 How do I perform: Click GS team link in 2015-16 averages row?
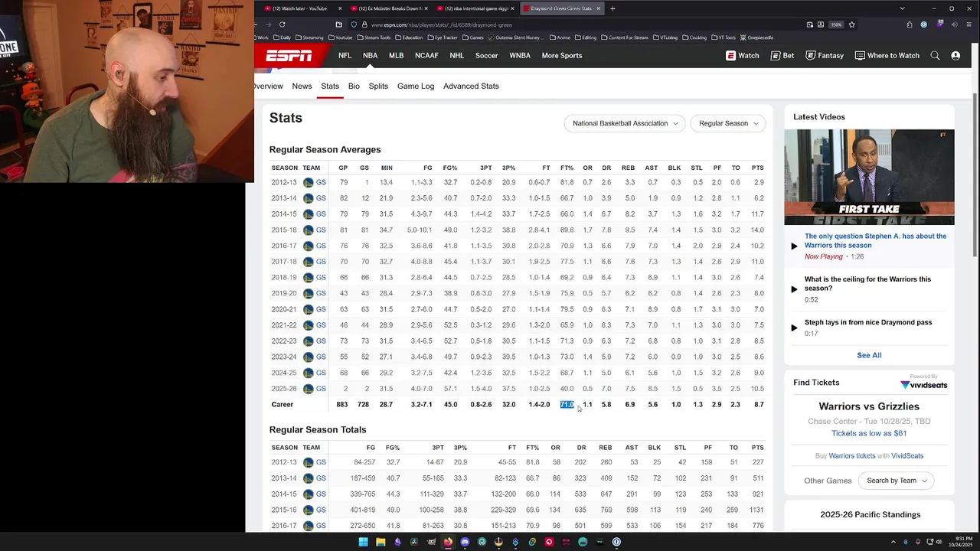coord(321,230)
